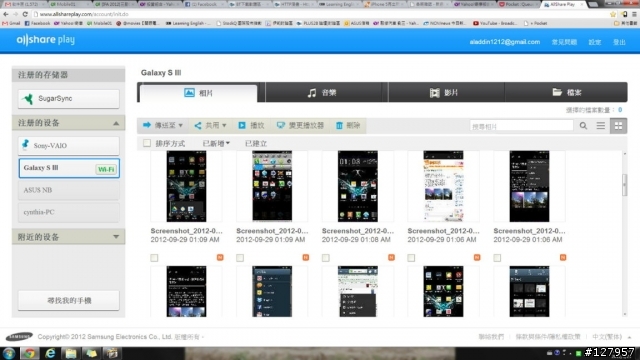Expand the 附近的设备 section arrow

coord(116,237)
